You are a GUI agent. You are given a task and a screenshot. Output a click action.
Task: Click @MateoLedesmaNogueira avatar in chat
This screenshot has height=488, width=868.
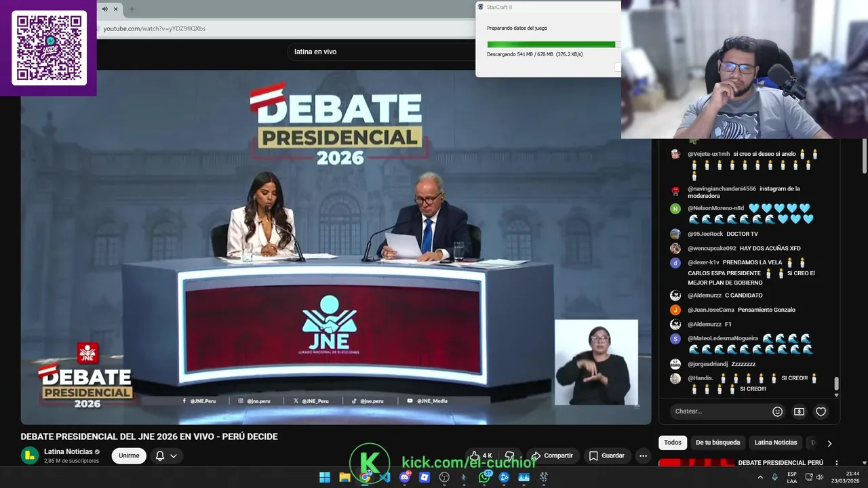click(675, 339)
